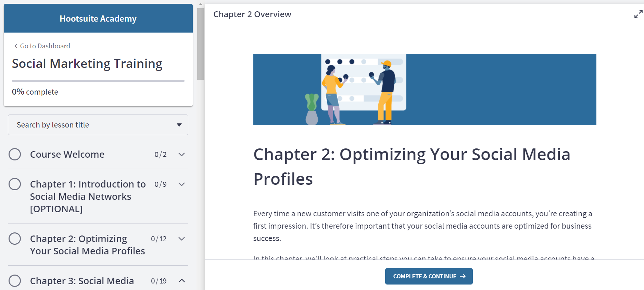
Task: Expand the Chapter 1 lessons chevron
Action: click(x=181, y=184)
